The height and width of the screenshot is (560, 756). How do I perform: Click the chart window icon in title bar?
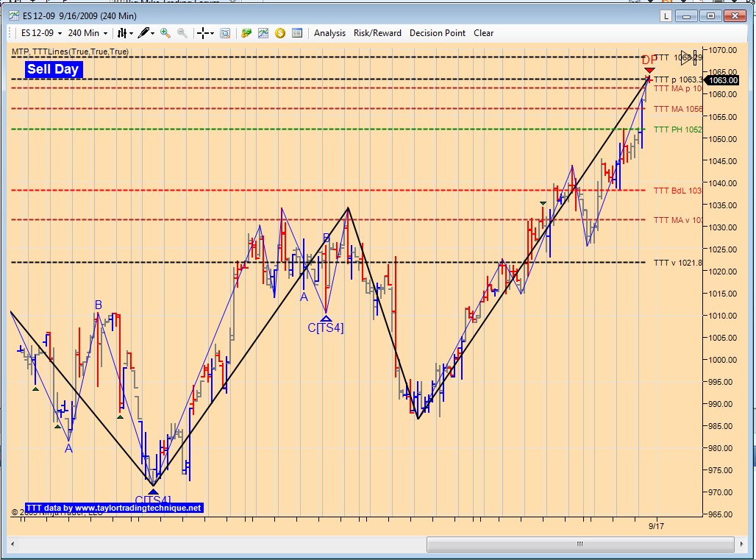15,16
